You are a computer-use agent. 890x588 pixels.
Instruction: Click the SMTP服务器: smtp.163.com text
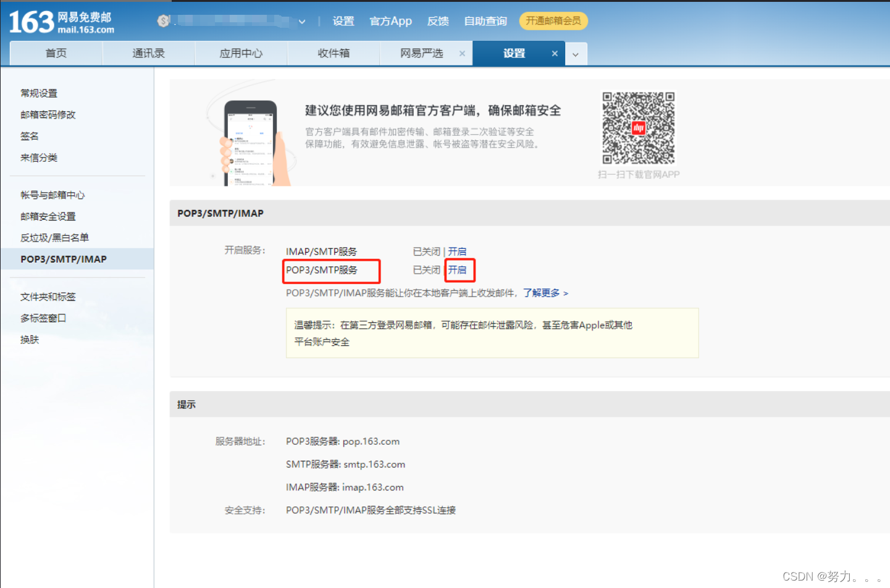pyautogui.click(x=345, y=464)
